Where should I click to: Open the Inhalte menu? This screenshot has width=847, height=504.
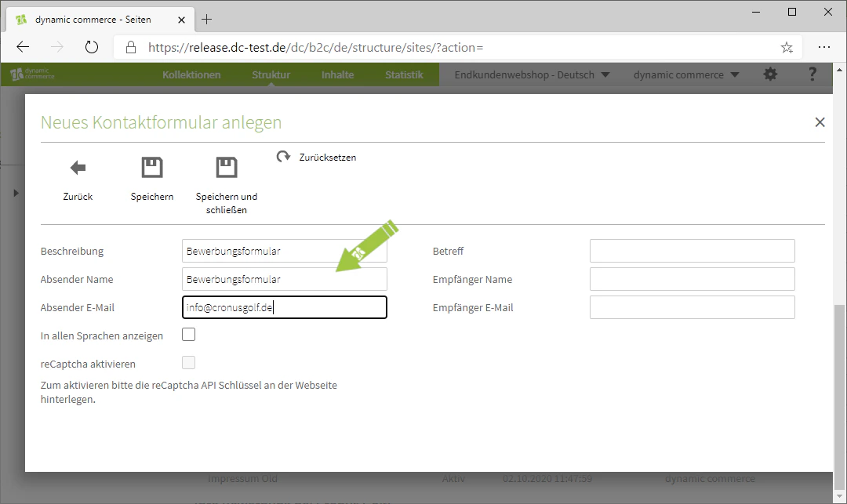[x=337, y=74]
